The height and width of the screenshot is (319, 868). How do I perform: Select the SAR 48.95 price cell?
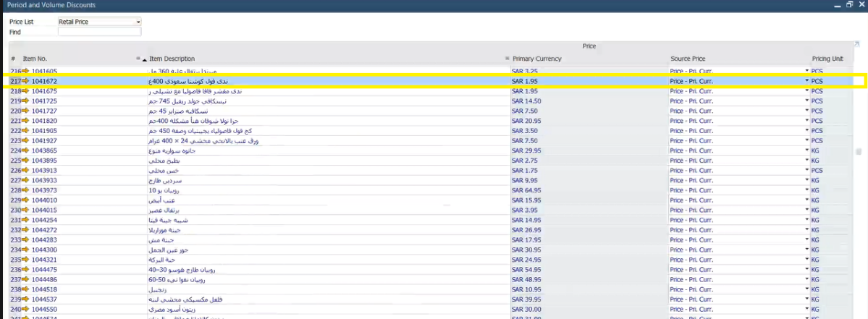tap(589, 280)
